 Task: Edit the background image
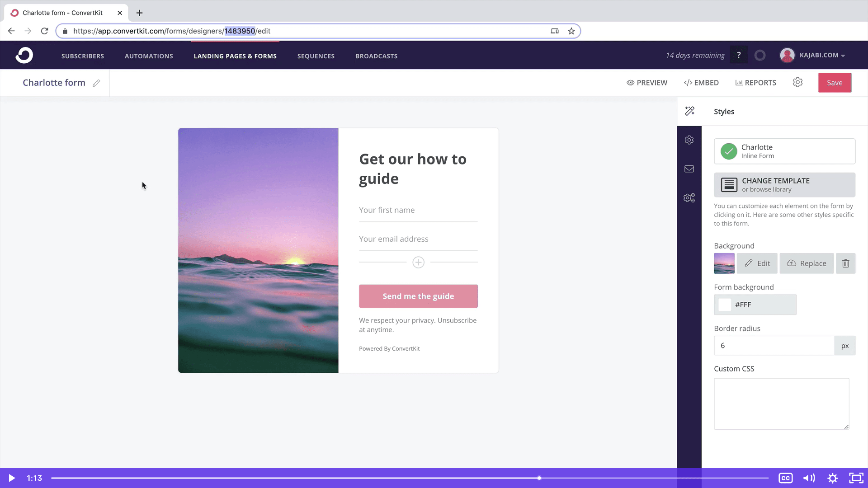(757, 263)
